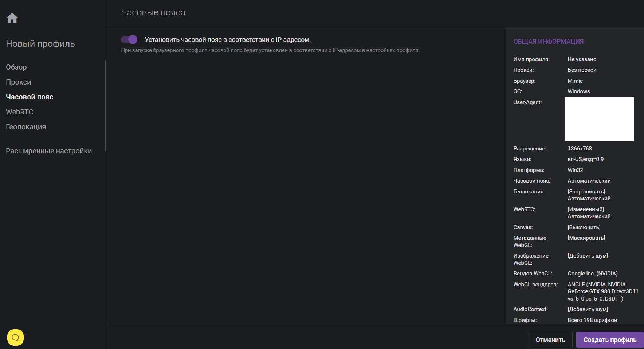Click the Часовые пояса page title
Image resolution: width=644 pixels, height=349 pixels.
click(x=153, y=12)
